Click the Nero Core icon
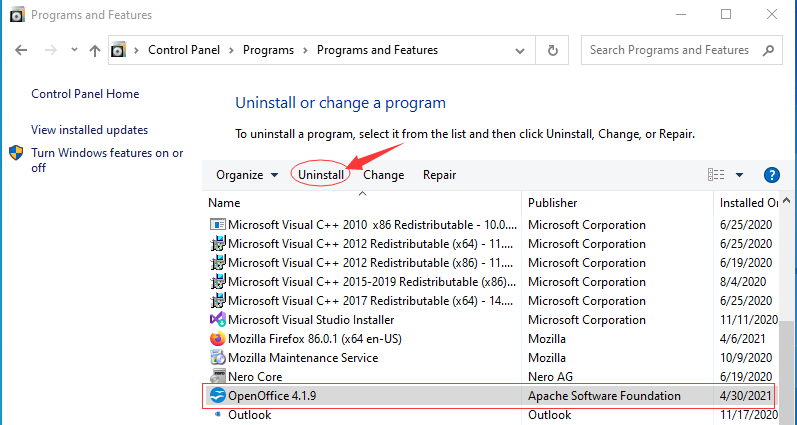This screenshot has height=425, width=797. [x=218, y=377]
